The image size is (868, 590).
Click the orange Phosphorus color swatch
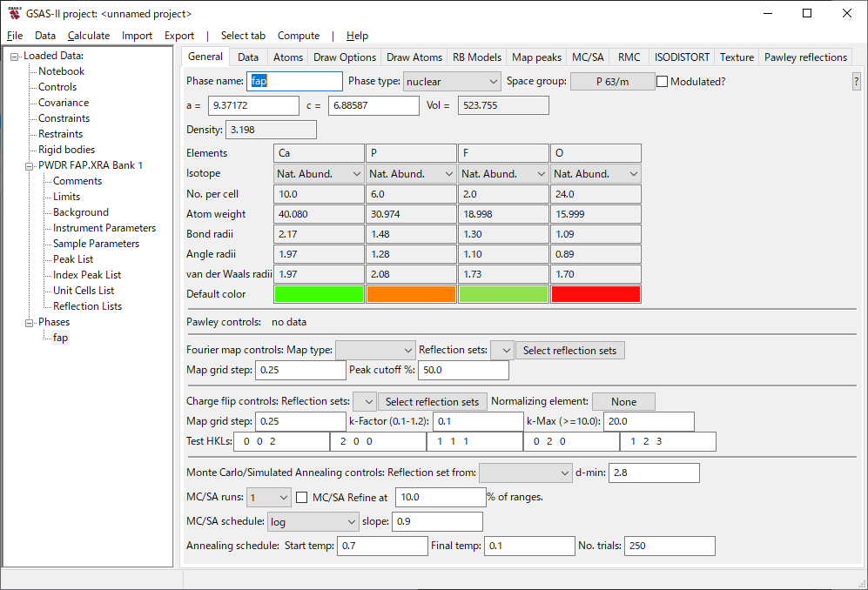(x=411, y=294)
